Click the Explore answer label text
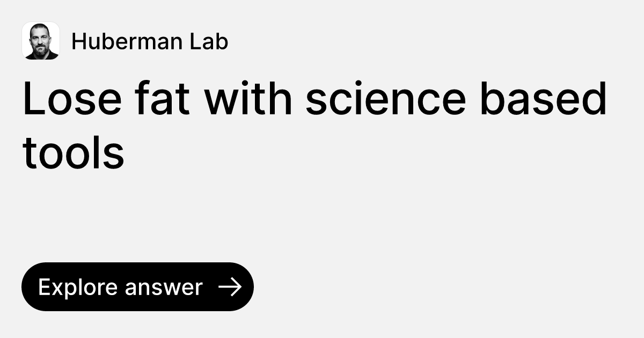This screenshot has height=338, width=644. pyautogui.click(x=121, y=286)
